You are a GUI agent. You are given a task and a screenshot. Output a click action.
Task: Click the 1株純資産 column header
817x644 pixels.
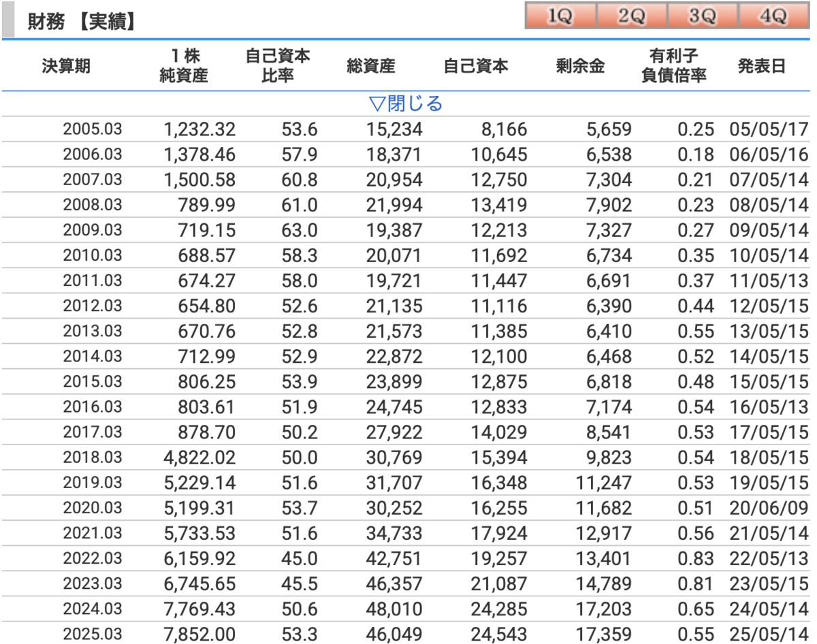(183, 66)
